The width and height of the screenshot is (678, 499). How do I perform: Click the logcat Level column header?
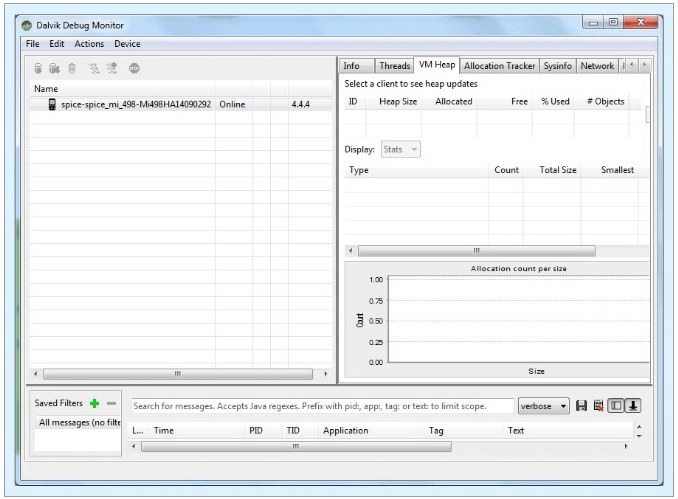[138, 431]
